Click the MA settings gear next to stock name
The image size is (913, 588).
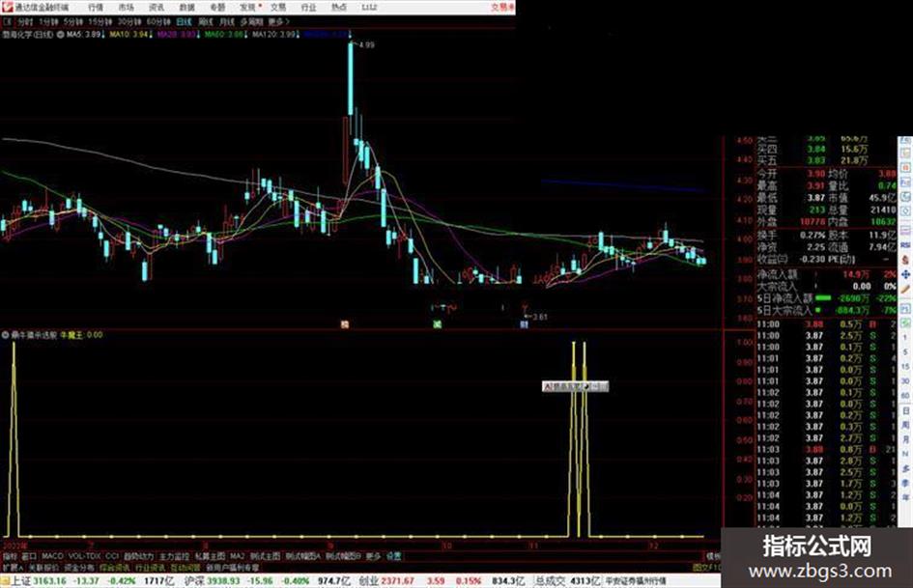pos(60,35)
